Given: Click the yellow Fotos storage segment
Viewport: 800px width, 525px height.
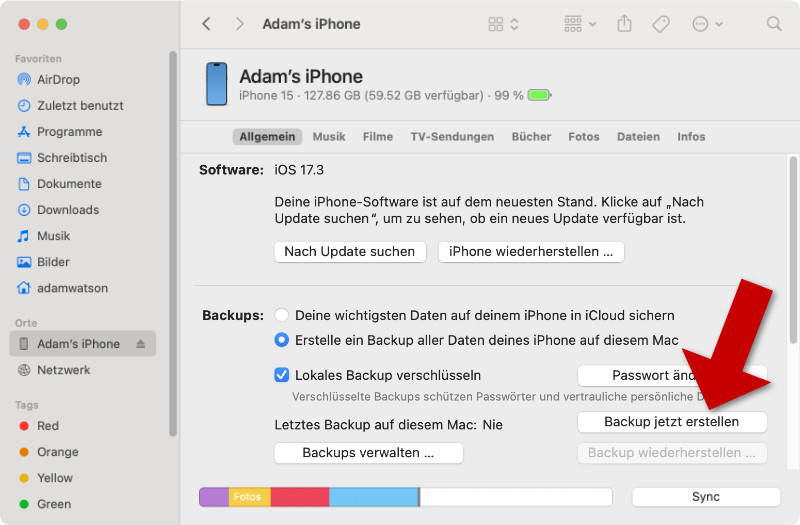Looking at the screenshot, I should pyautogui.click(x=249, y=497).
